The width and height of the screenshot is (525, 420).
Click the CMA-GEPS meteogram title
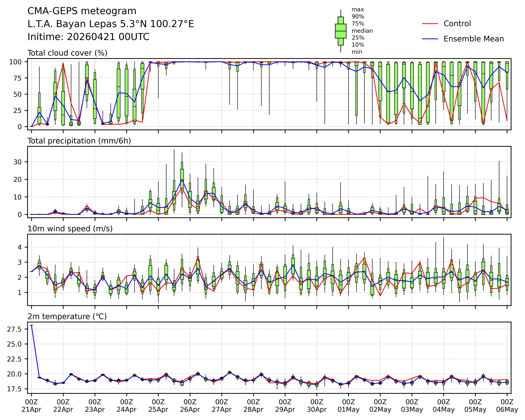point(82,11)
